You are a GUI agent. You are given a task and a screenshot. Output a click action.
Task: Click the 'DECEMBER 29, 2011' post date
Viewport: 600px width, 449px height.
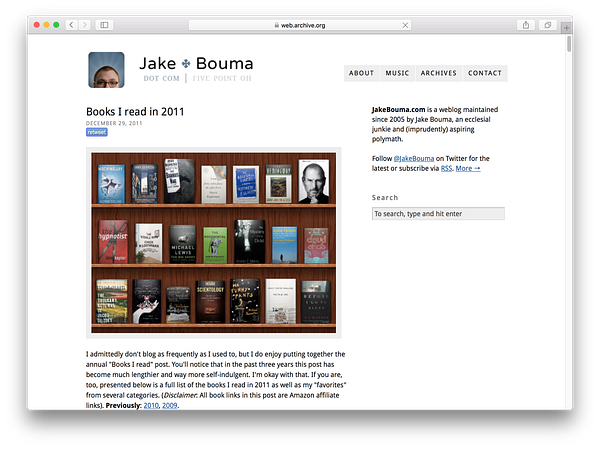pos(114,123)
